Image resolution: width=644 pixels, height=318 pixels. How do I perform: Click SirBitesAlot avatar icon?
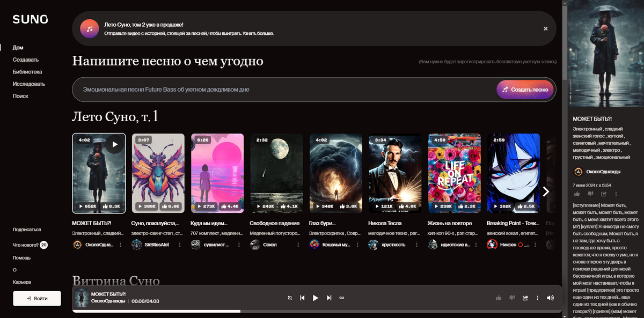(x=136, y=245)
